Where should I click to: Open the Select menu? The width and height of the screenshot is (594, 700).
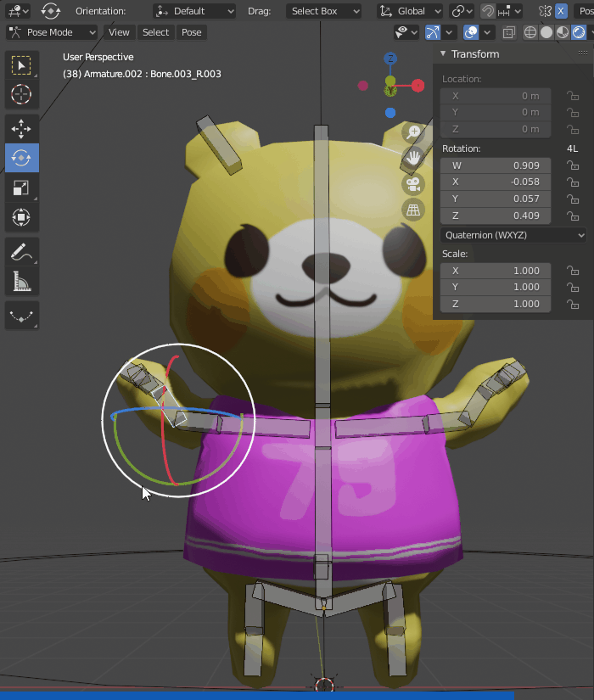click(156, 32)
